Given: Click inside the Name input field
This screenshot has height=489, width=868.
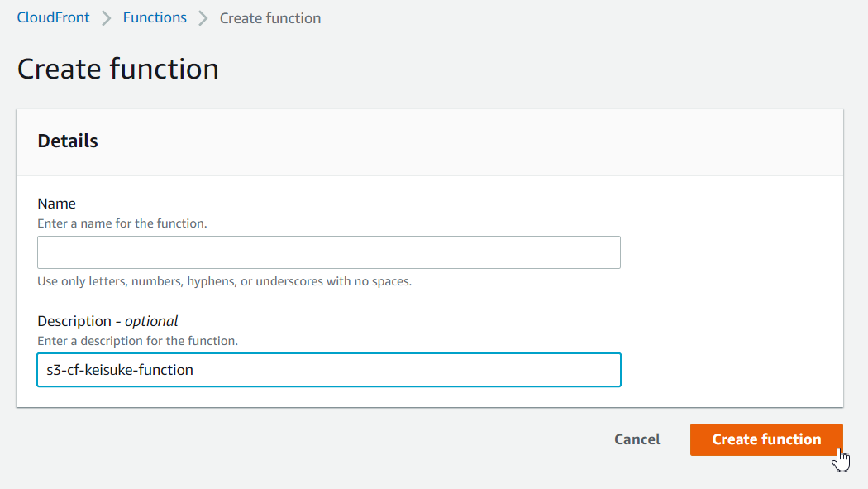Looking at the screenshot, I should click(x=328, y=252).
